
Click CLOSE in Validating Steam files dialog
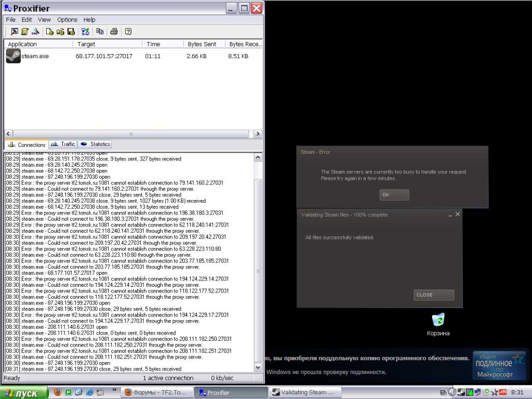coord(434,295)
